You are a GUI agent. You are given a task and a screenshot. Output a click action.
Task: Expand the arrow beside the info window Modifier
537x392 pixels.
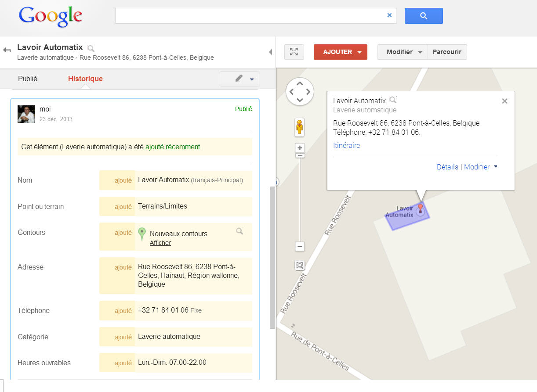click(496, 166)
